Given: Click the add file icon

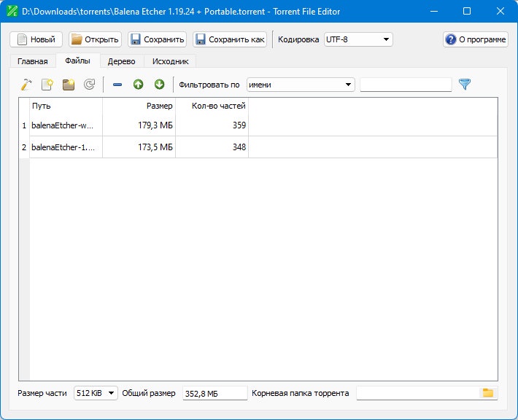Looking at the screenshot, I should pyautogui.click(x=47, y=85).
